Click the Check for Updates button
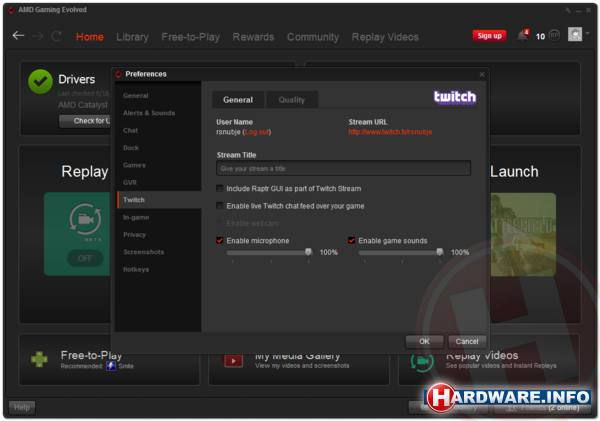600x421 pixels. (x=85, y=121)
